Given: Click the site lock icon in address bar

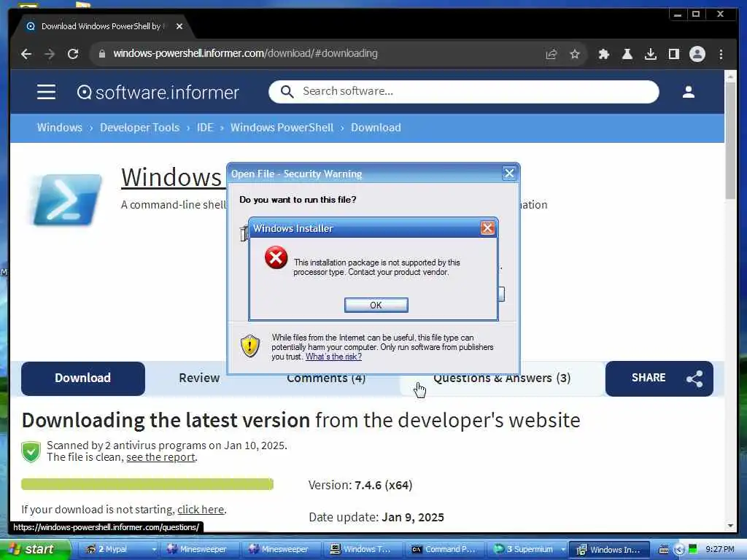Looking at the screenshot, I should pyautogui.click(x=101, y=54).
